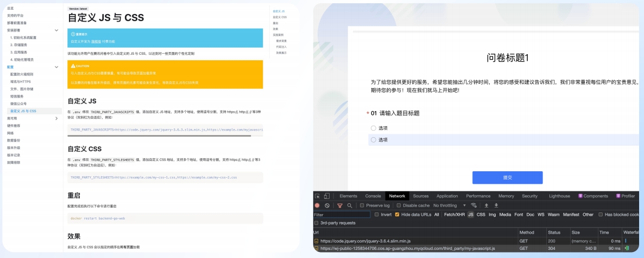Open 微信公众号 in the docs sidebar
The height and width of the screenshot is (258, 644).
[18, 104]
